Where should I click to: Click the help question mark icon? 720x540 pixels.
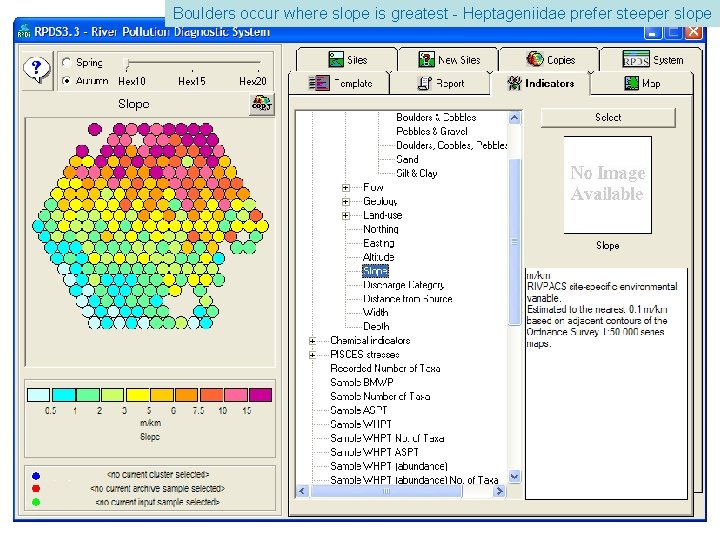point(36,70)
